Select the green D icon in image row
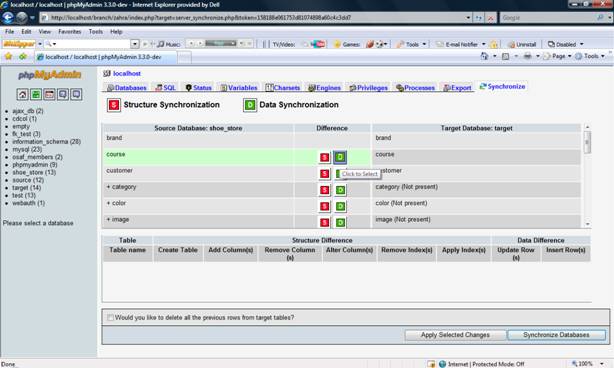 coord(340,223)
